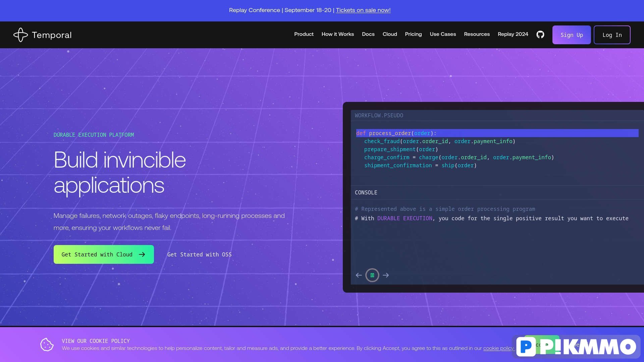Screen dimensions: 644x362
Task: Go to Pricing page
Action: coord(413,34)
